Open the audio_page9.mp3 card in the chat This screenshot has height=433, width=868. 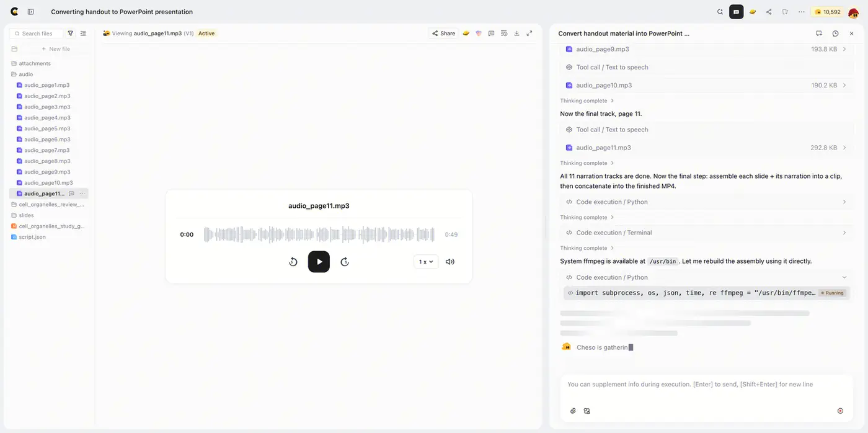[x=706, y=49]
